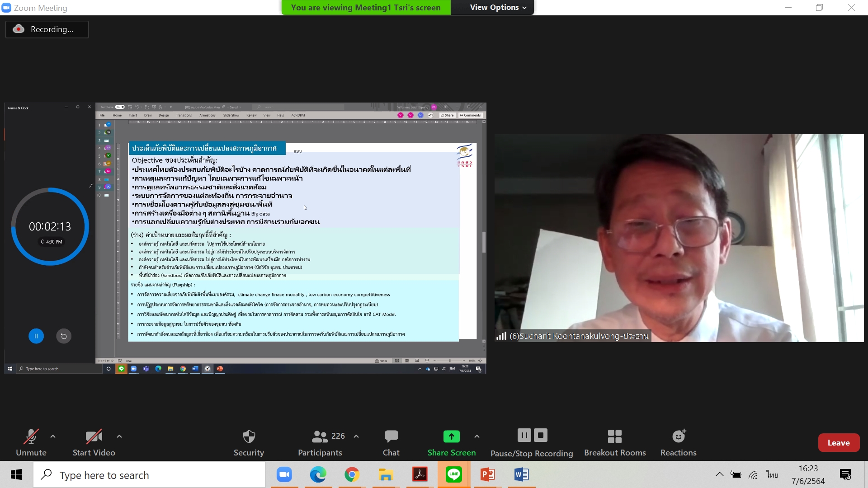Select slide 1 thumbnail in shared PowerPoint
868x488 pixels.
click(x=107, y=125)
